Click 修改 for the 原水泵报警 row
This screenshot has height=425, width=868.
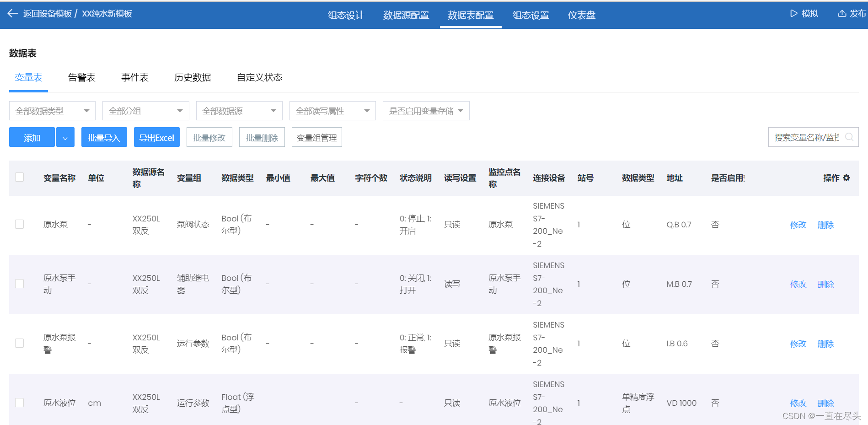point(798,344)
